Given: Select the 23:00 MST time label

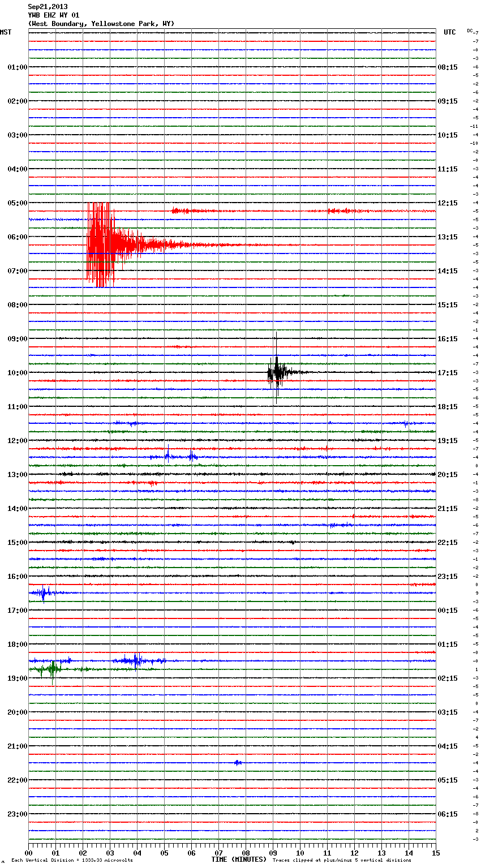Looking at the screenshot, I should pyautogui.click(x=18, y=814).
